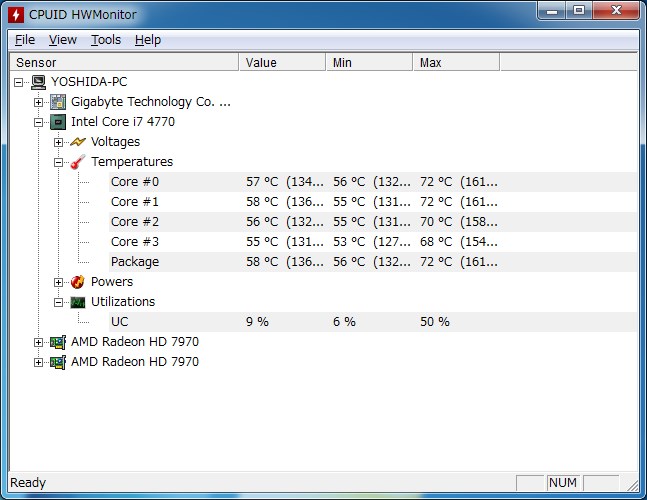Open the File menu

(x=25, y=40)
